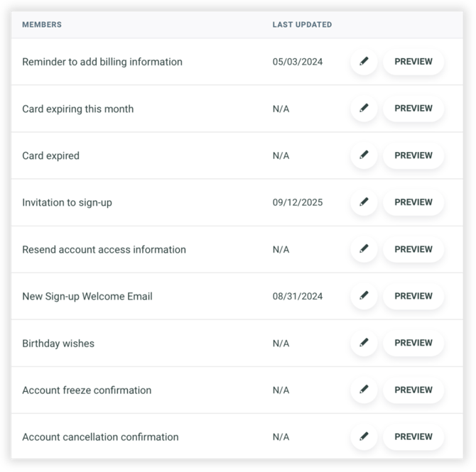Preview Account freeze confirmation email
476x472 pixels.
pyautogui.click(x=413, y=390)
